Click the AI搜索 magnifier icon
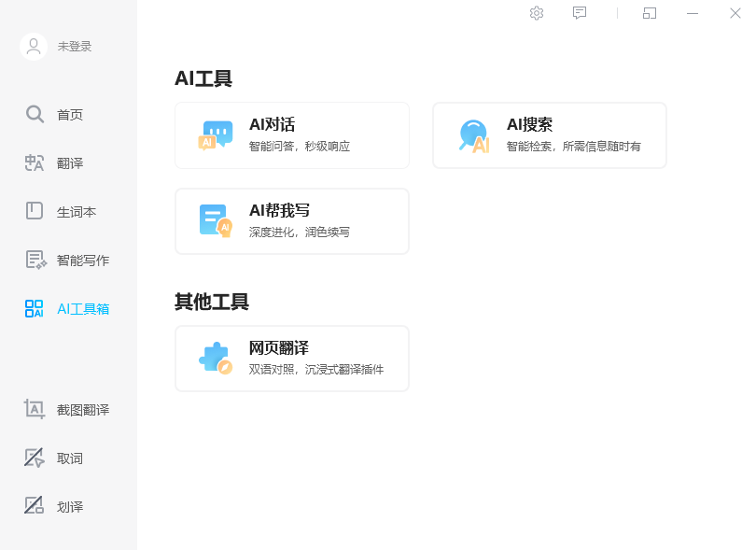Image resolution: width=756 pixels, height=550 pixels. pyautogui.click(x=474, y=136)
